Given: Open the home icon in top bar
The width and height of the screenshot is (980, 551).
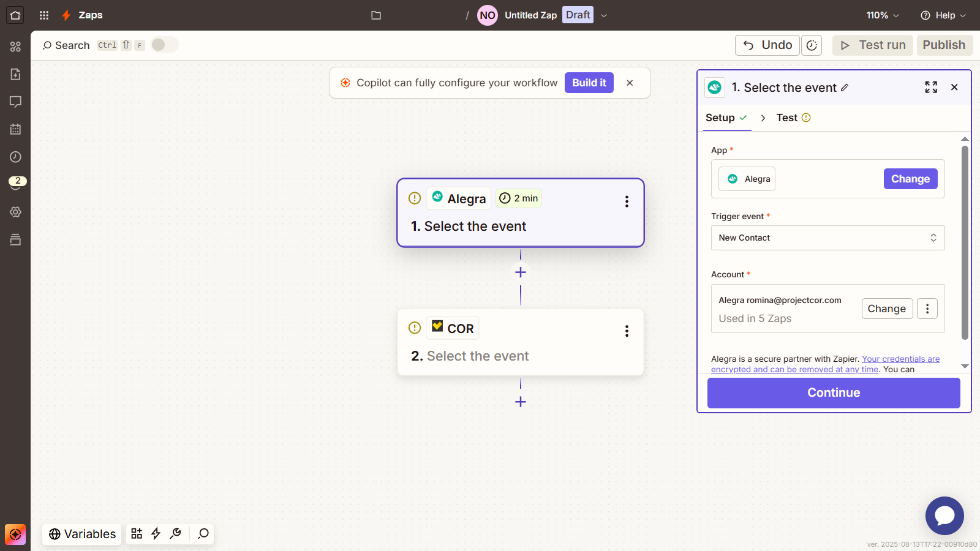Looking at the screenshot, I should pos(15,15).
